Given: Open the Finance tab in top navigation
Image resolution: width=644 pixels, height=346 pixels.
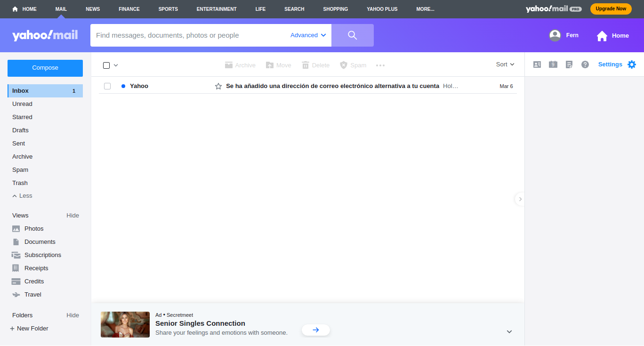Looking at the screenshot, I should coord(129,9).
